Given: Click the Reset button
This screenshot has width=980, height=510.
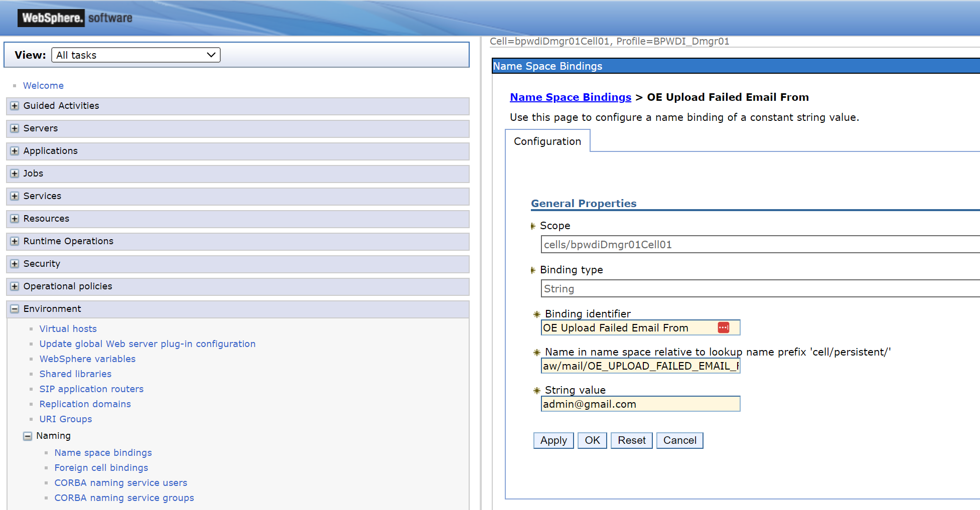Looking at the screenshot, I should (x=631, y=440).
